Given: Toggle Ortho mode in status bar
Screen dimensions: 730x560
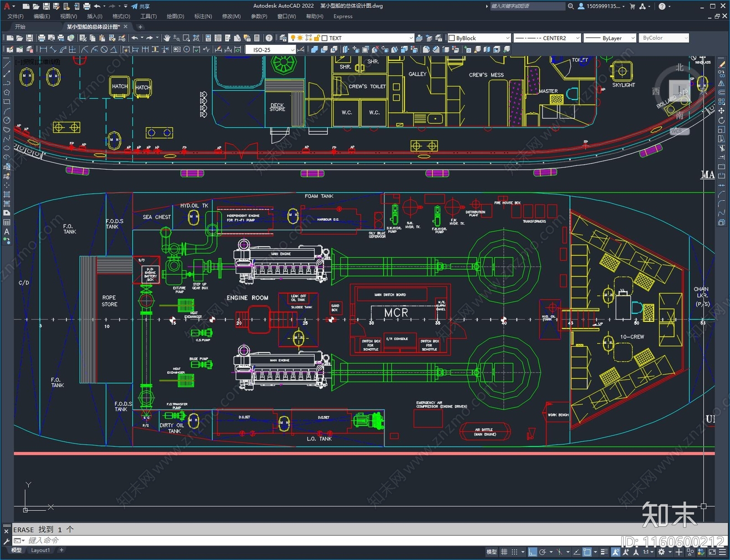Looking at the screenshot, I should 532,552.
